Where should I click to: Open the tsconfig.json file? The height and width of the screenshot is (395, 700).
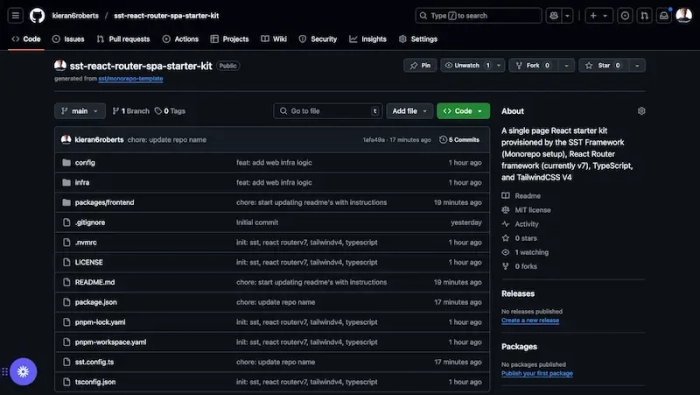pos(95,382)
